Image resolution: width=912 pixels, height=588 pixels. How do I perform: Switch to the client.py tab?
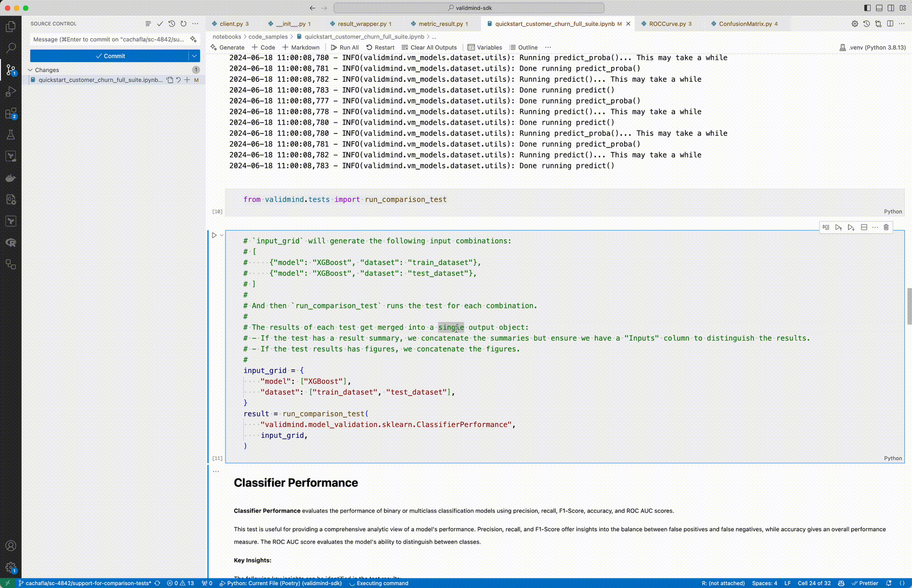click(231, 24)
